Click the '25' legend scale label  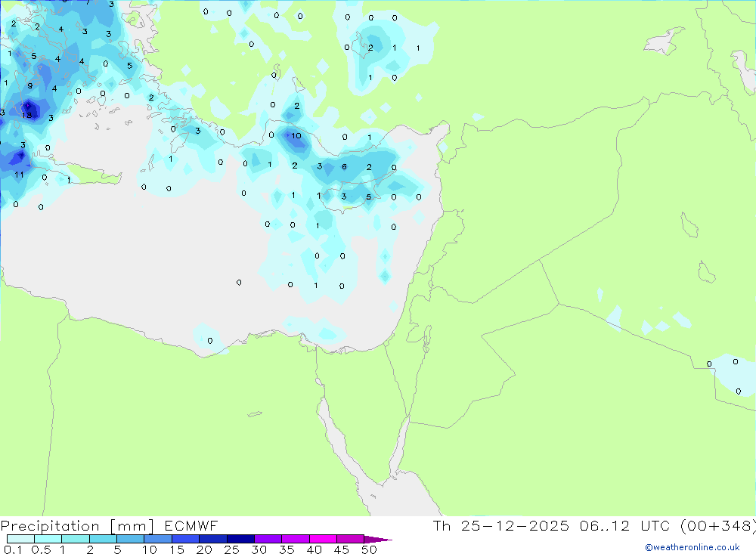(x=231, y=549)
